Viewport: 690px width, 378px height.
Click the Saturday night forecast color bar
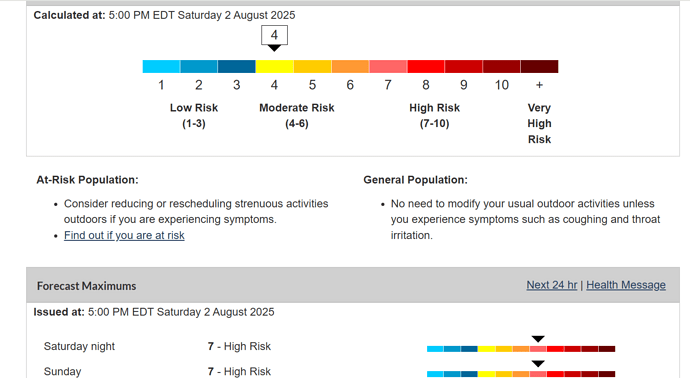pos(521,349)
